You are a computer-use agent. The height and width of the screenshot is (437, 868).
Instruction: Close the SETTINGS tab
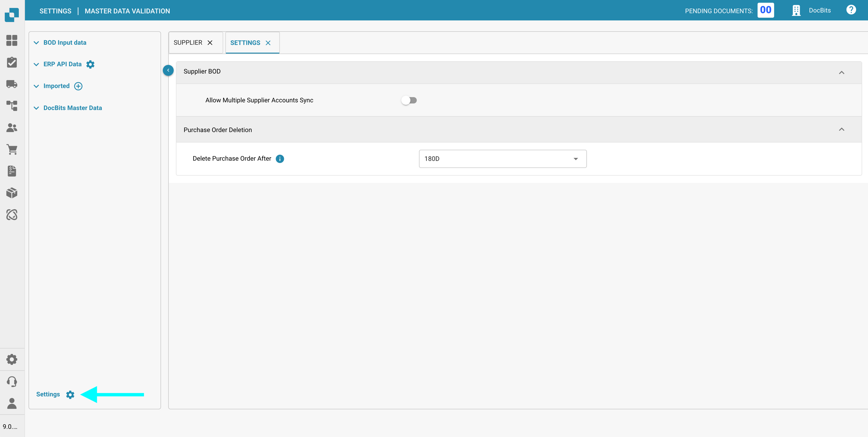pos(268,43)
